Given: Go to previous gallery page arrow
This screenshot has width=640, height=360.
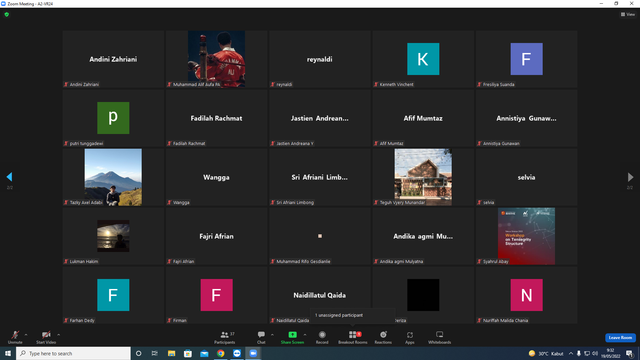Looking at the screenshot, I should [x=9, y=177].
